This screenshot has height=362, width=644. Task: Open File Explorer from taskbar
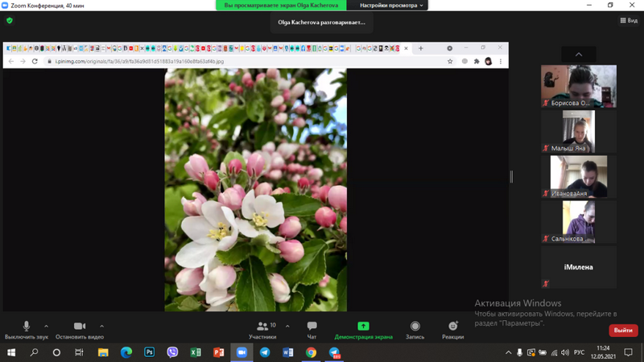[x=103, y=352]
